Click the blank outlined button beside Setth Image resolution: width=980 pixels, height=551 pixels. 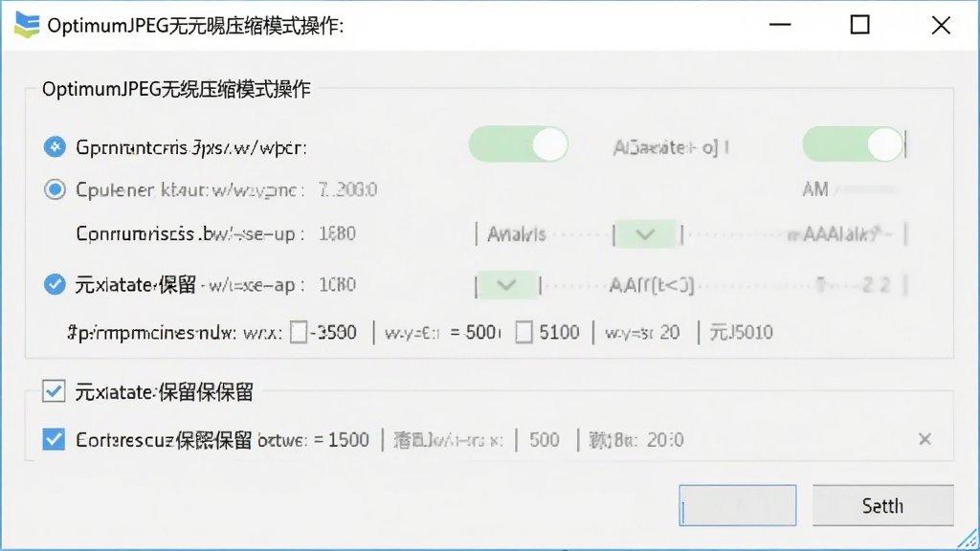point(738,505)
